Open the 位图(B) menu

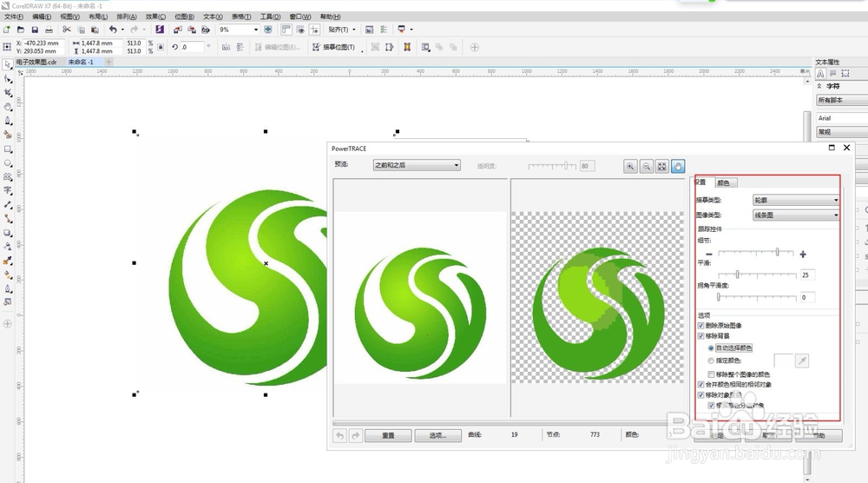(184, 17)
